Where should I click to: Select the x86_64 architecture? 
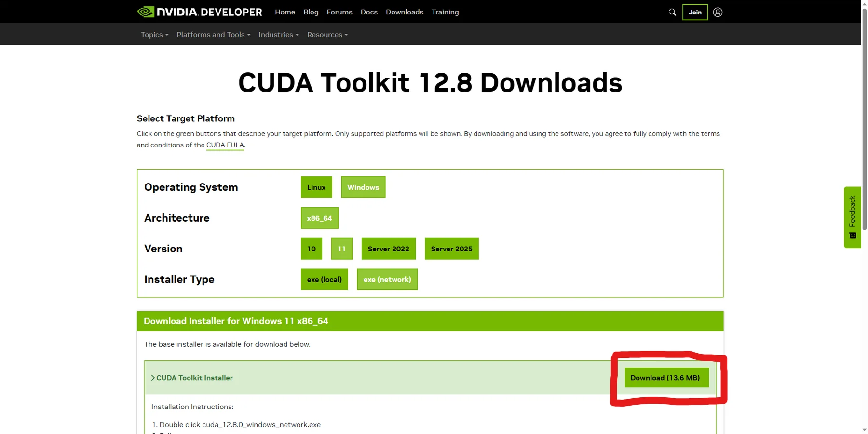click(x=319, y=218)
